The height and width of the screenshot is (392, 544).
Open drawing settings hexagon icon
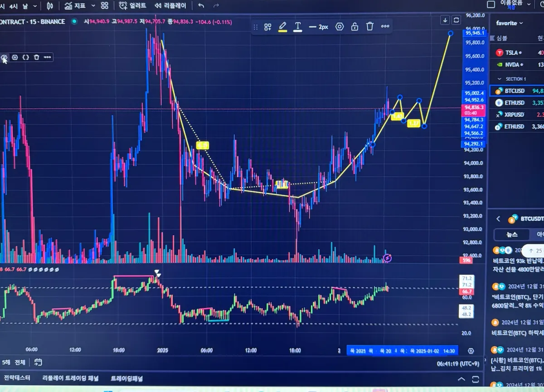pos(340,27)
